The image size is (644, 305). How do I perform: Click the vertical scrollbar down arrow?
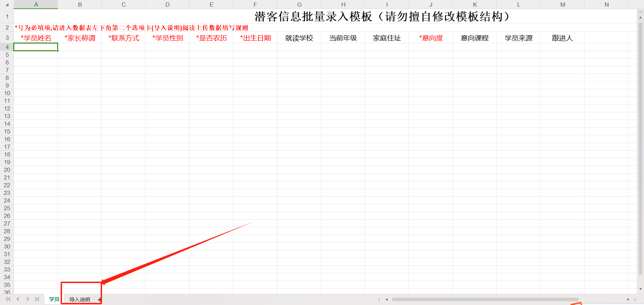click(640, 289)
